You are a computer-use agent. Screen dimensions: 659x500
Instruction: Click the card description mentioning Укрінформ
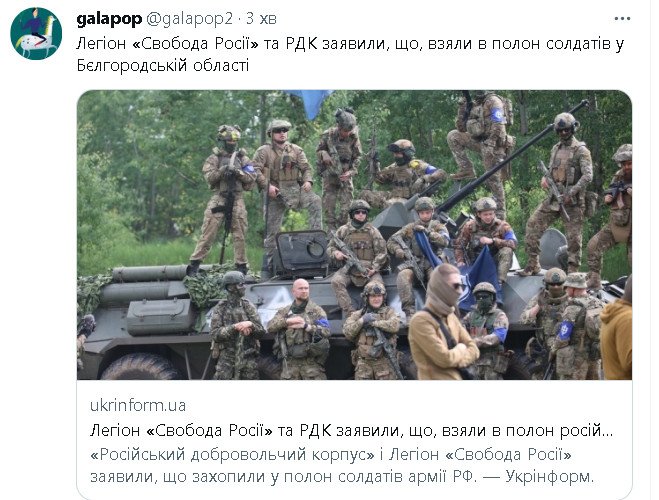coord(342,466)
